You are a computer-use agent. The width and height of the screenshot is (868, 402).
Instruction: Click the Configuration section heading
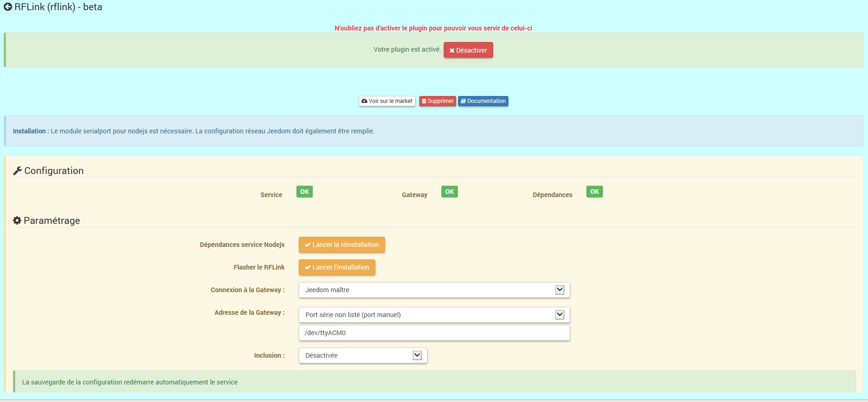click(54, 171)
